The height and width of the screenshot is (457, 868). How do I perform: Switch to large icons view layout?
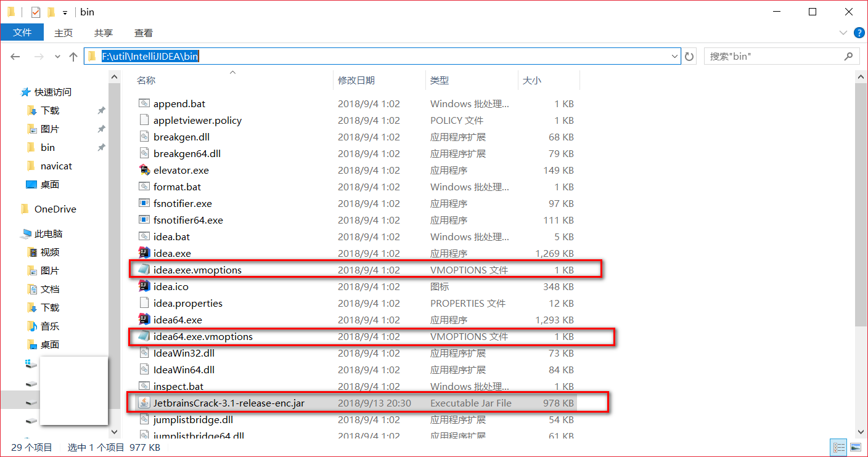coord(856,447)
